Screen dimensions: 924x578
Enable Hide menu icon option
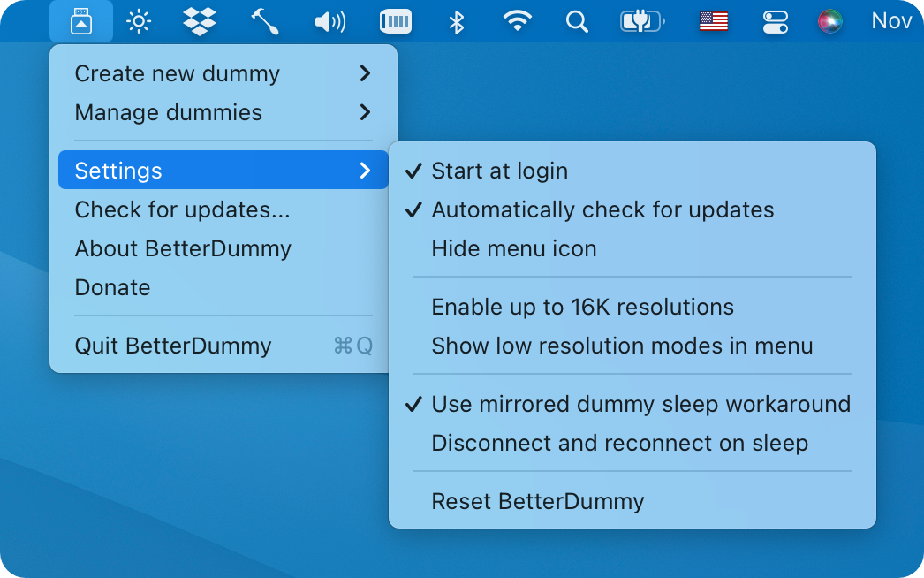coord(632,248)
